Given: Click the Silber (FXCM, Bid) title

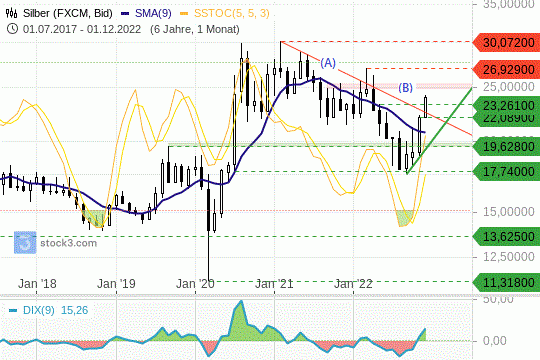Looking at the screenshot, I should [x=68, y=13].
